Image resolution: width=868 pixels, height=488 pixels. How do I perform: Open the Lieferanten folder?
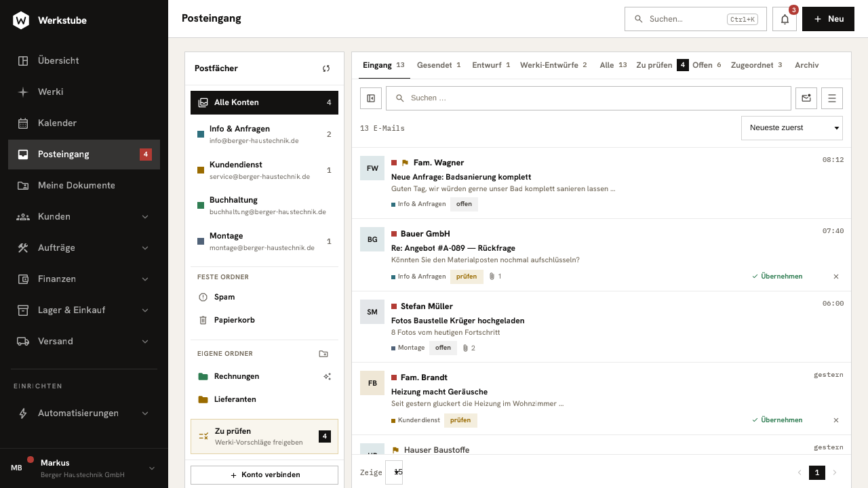tap(264, 399)
